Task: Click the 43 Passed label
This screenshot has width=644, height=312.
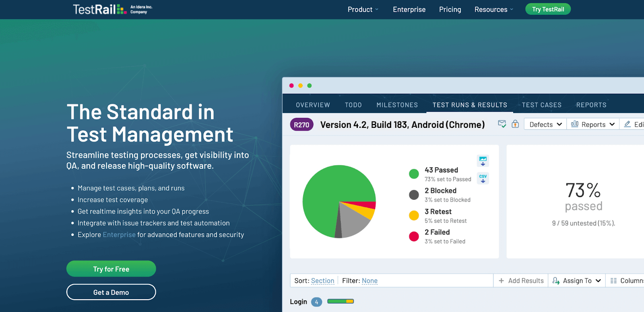Action: (441, 170)
